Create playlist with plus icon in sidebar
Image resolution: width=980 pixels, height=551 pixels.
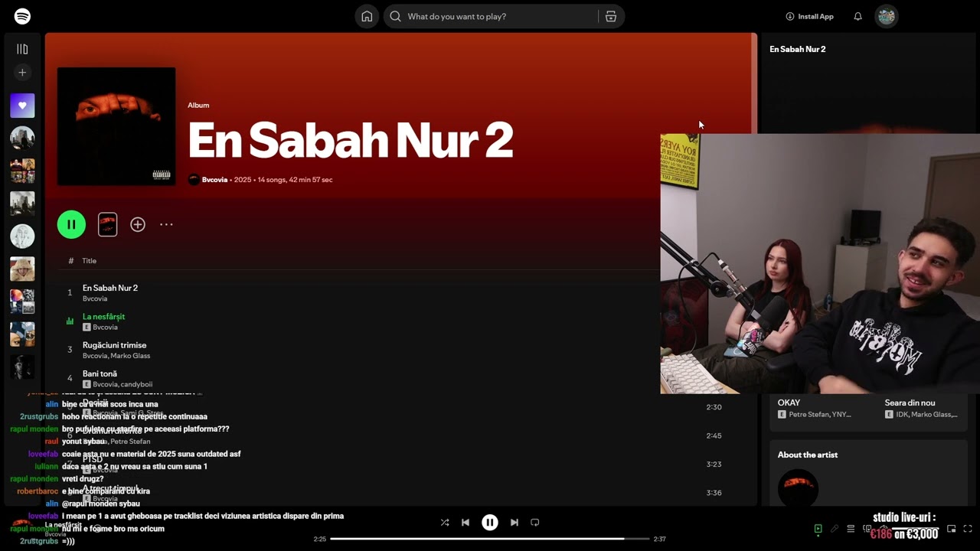[22, 73]
